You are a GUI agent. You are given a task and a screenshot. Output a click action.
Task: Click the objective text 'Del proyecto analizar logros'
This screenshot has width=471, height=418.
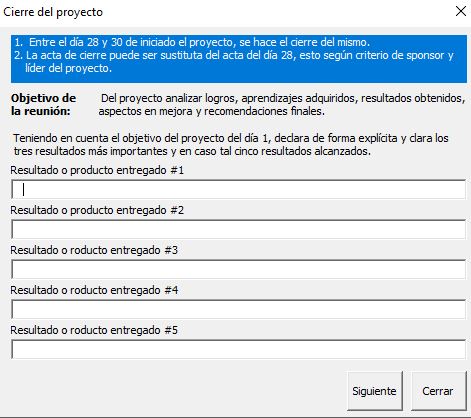282,104
